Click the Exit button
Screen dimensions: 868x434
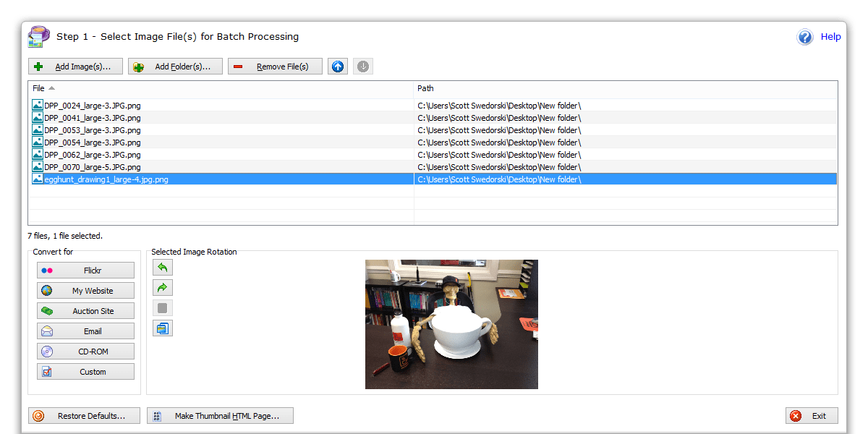point(812,416)
